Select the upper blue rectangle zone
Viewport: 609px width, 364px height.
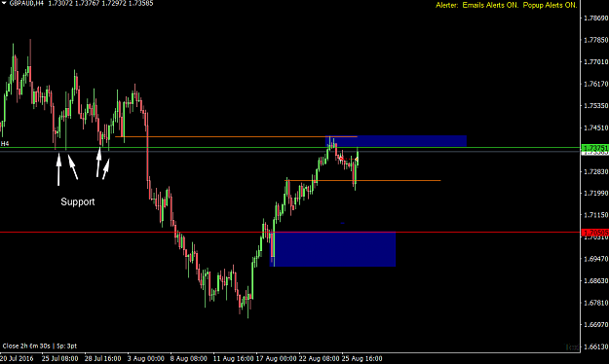coord(396,141)
